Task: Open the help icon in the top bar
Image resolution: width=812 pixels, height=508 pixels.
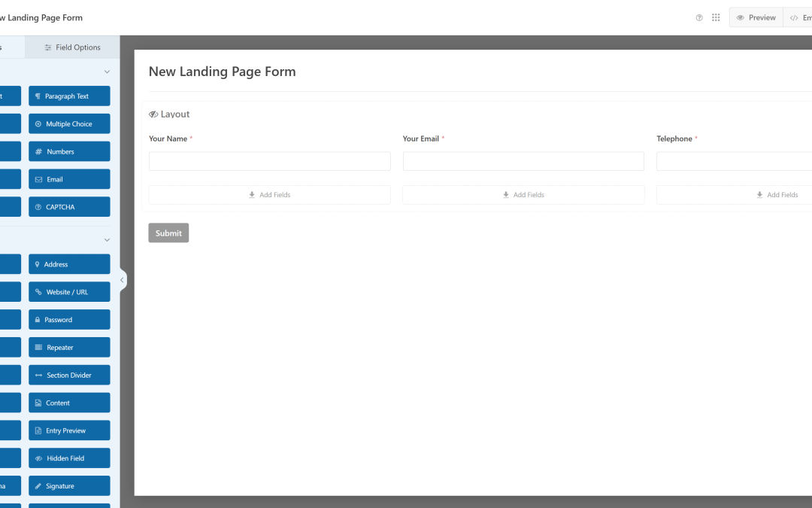Action: click(698, 17)
